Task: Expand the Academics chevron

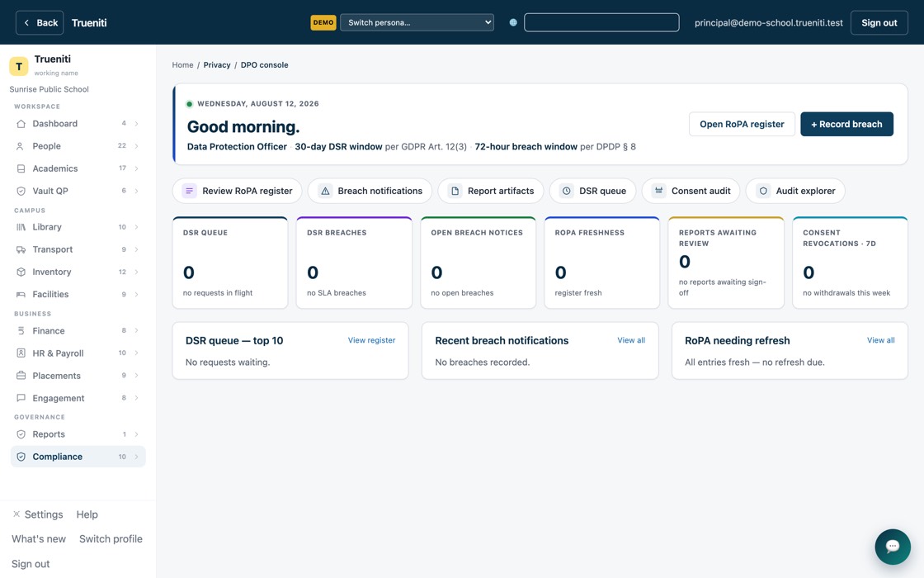Action: (137, 168)
